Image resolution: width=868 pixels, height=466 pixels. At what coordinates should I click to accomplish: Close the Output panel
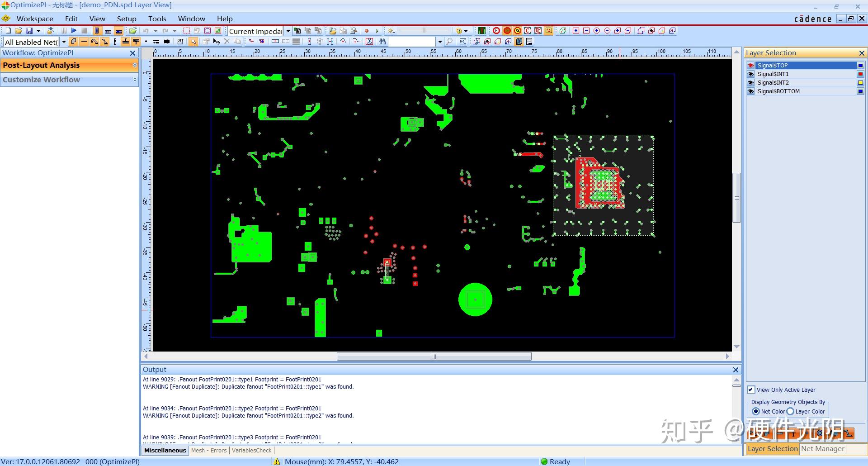[736, 370]
